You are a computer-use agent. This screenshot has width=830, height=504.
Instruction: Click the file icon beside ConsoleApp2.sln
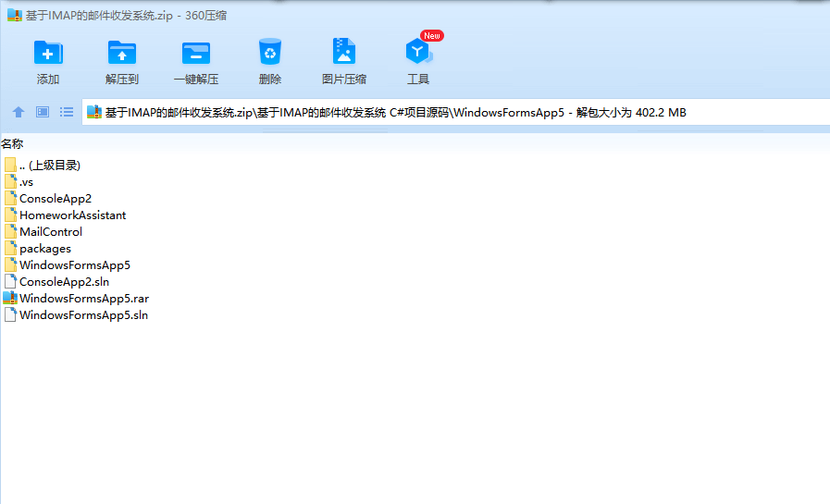10,282
